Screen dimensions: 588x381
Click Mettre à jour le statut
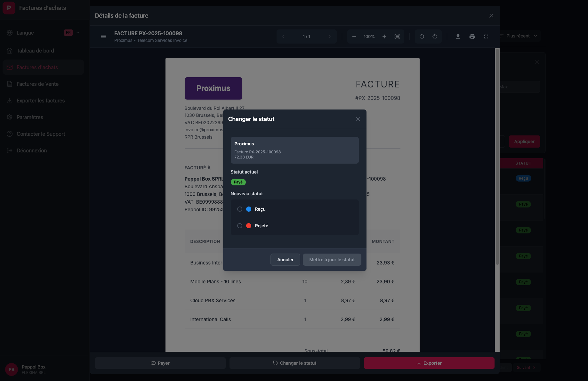click(332, 260)
